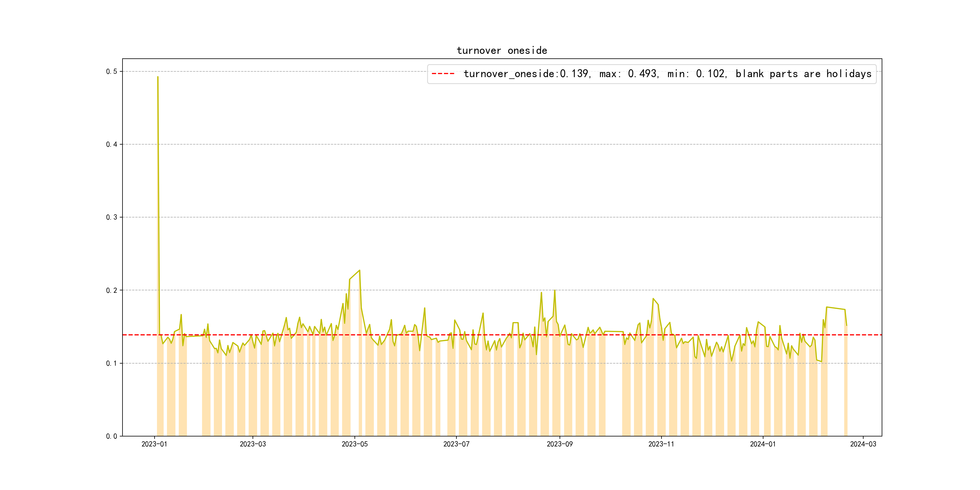Select the 2023-07 x-axis date label
The image size is (980, 490).
pyautogui.click(x=456, y=444)
